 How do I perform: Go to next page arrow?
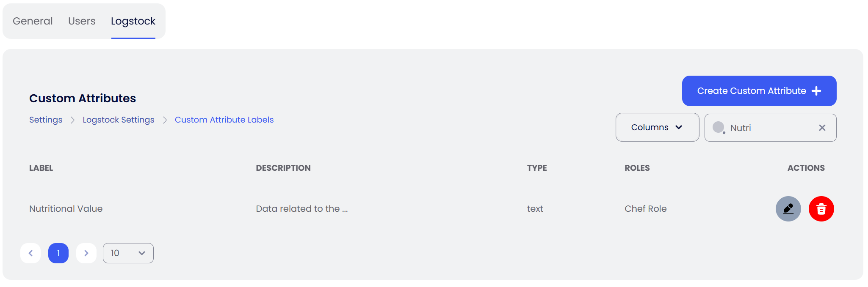point(86,253)
